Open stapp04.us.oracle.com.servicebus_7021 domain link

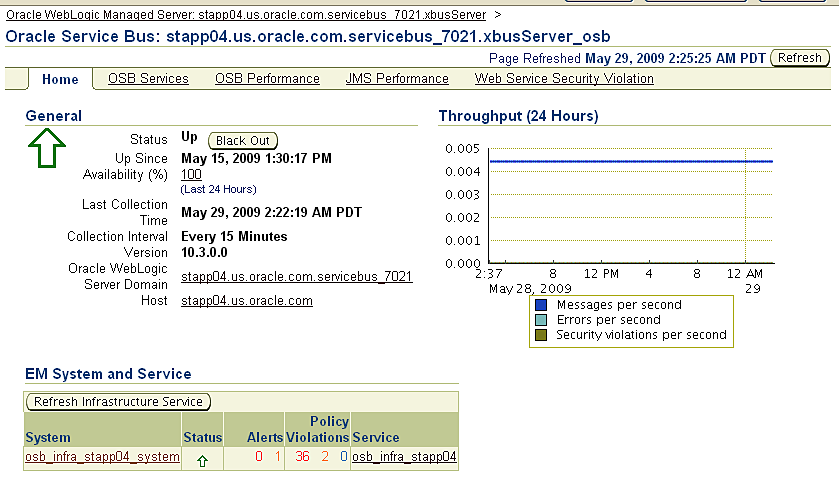[x=297, y=277]
